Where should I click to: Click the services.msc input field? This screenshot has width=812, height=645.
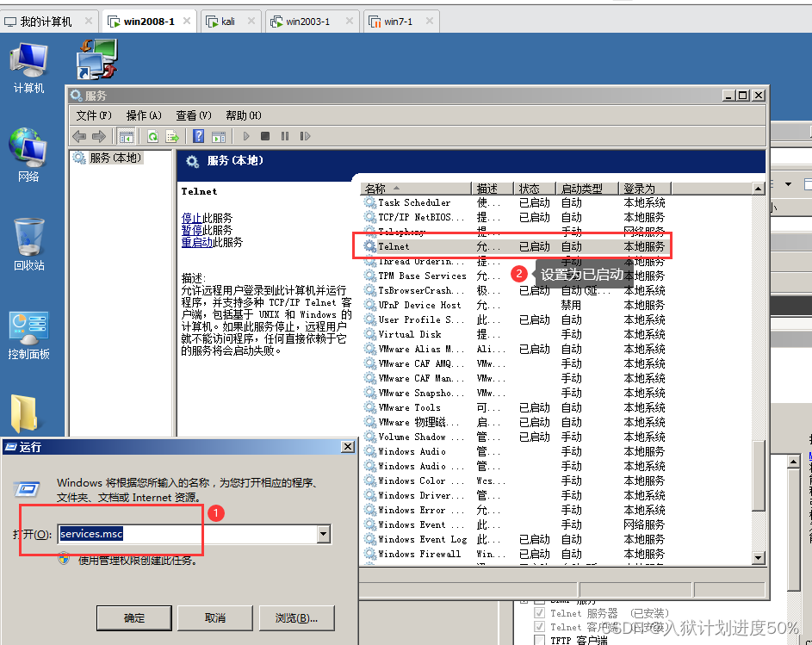[188, 534]
